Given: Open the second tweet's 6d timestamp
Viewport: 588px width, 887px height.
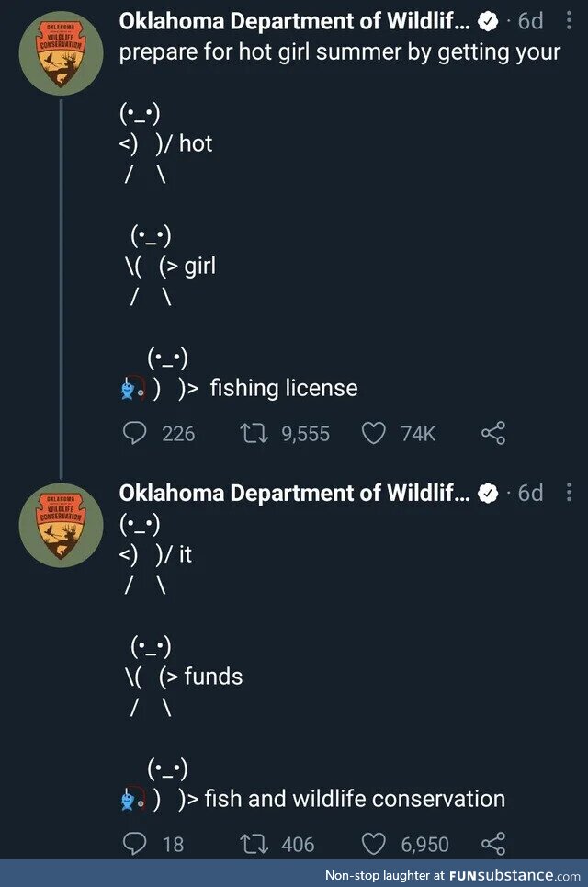Looking at the screenshot, I should [531, 493].
